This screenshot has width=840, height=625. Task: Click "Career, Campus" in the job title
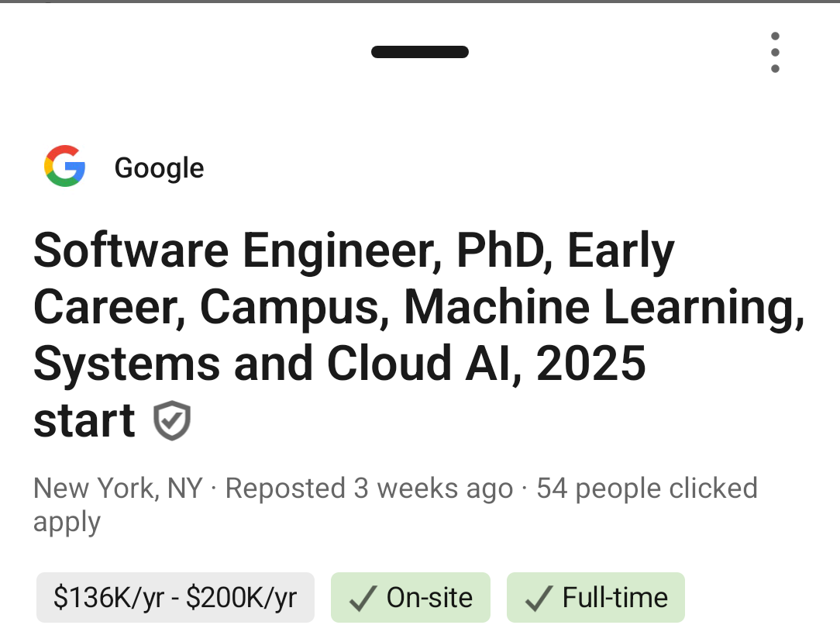tap(209, 308)
